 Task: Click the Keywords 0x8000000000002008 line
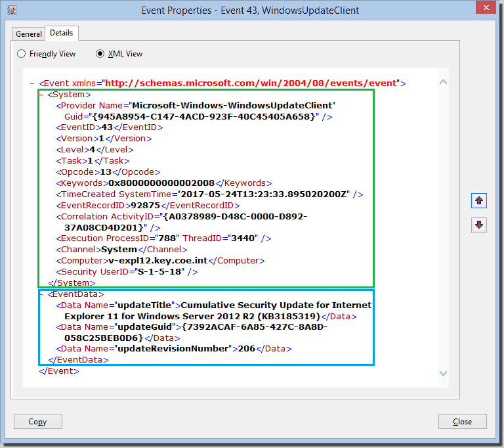164,183
